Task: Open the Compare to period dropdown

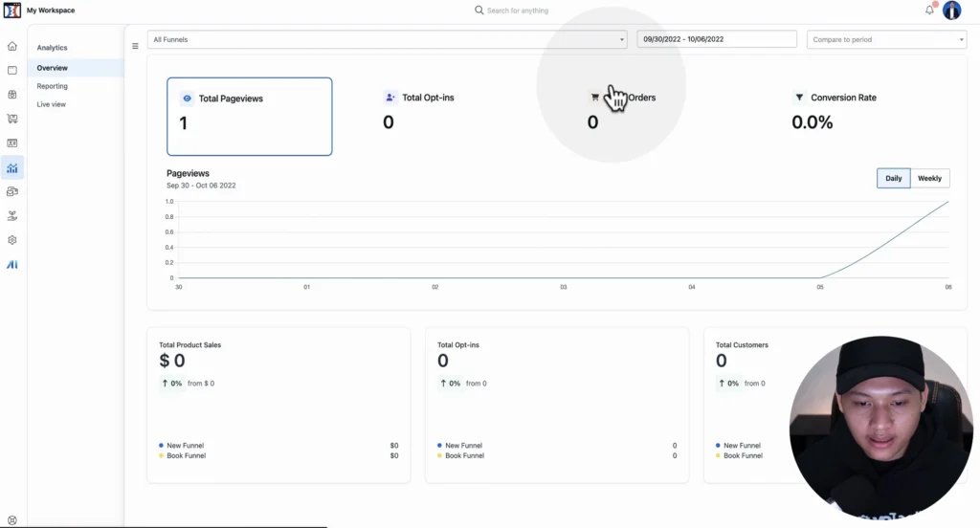Action: (886, 39)
